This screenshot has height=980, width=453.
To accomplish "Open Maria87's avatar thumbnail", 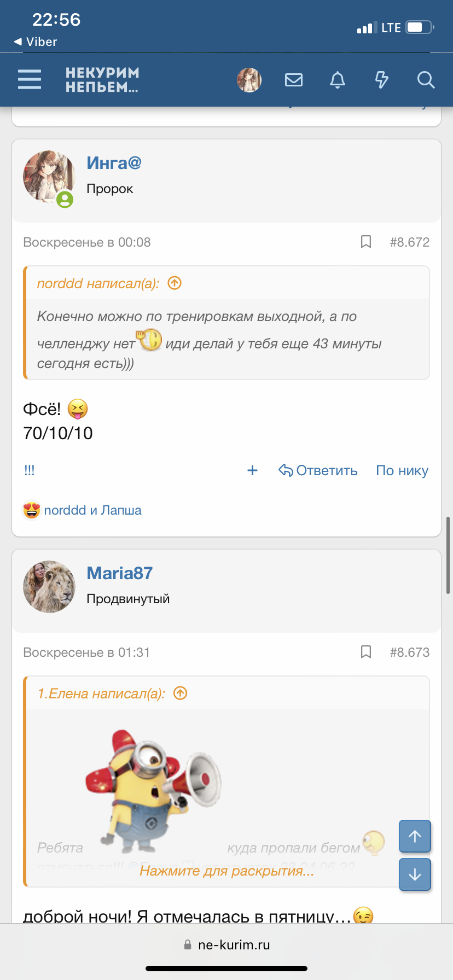I will point(49,586).
